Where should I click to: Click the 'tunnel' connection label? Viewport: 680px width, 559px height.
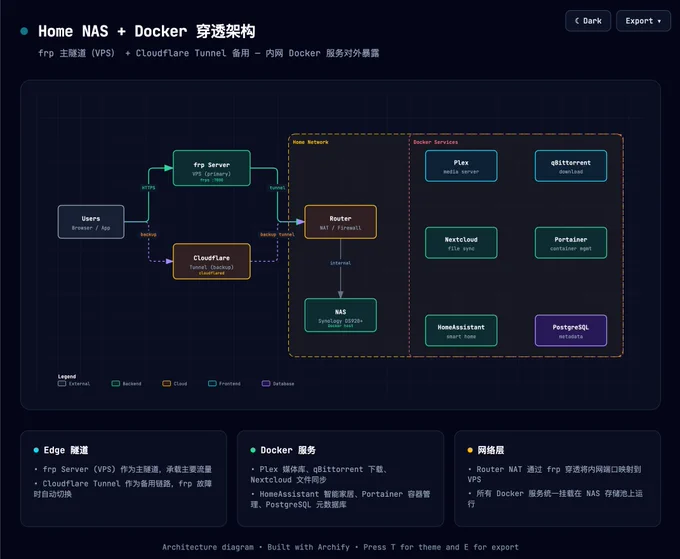coord(278,188)
